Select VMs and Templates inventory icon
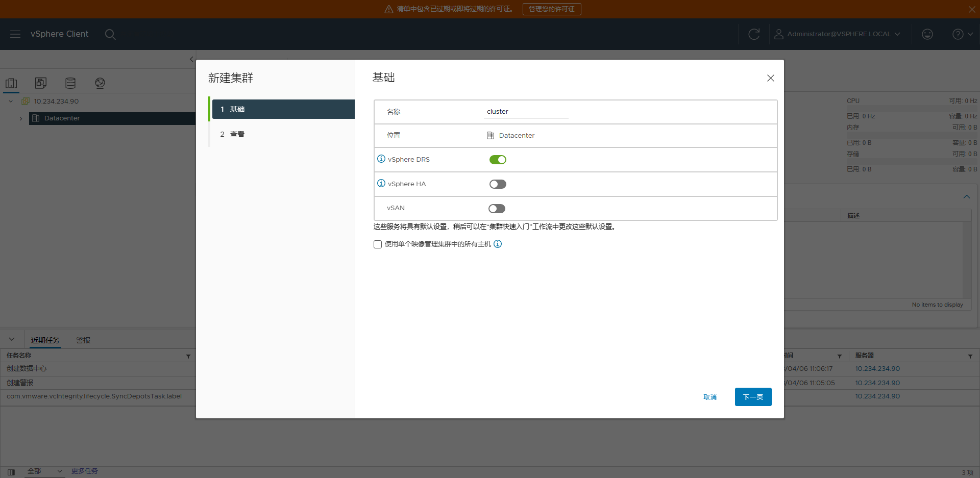The height and width of the screenshot is (478, 980). tap(41, 83)
